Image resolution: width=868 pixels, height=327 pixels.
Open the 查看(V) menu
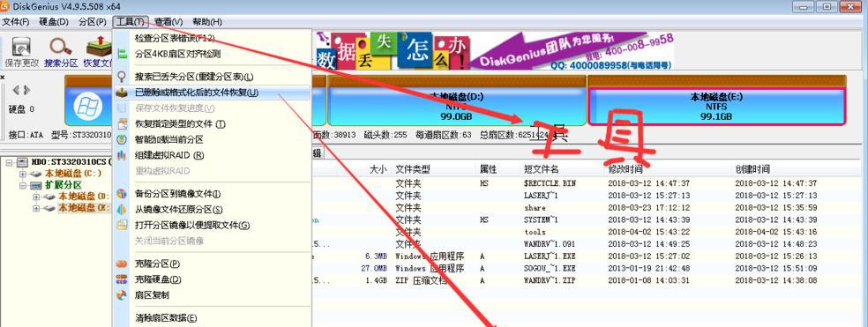(x=168, y=21)
